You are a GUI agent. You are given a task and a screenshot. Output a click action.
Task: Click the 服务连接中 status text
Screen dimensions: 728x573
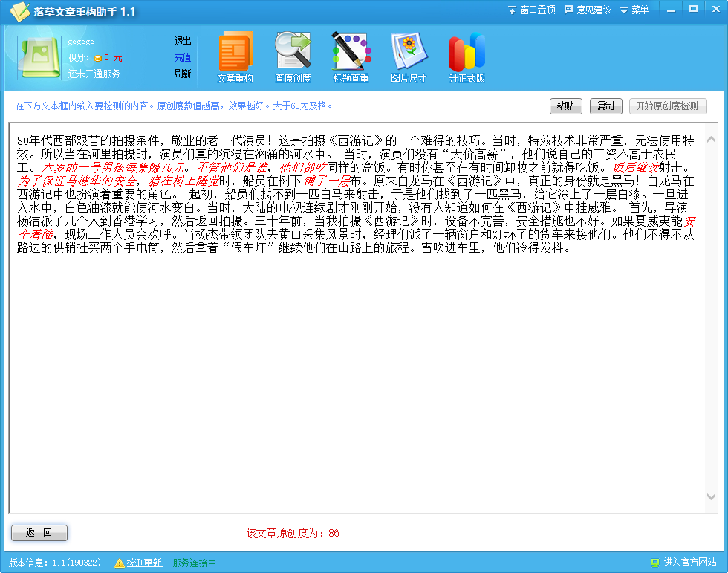195,563
